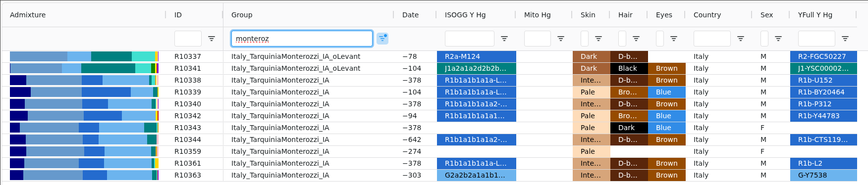Open ISOGG Y Hg filter menu icon
This screenshot has height=185, width=868.
(x=504, y=39)
